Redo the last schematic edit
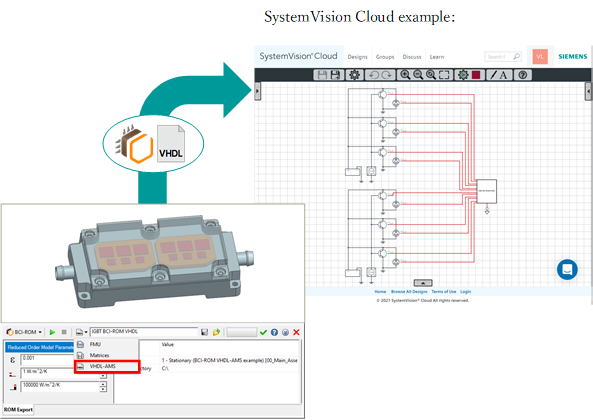593x420 pixels. click(387, 75)
